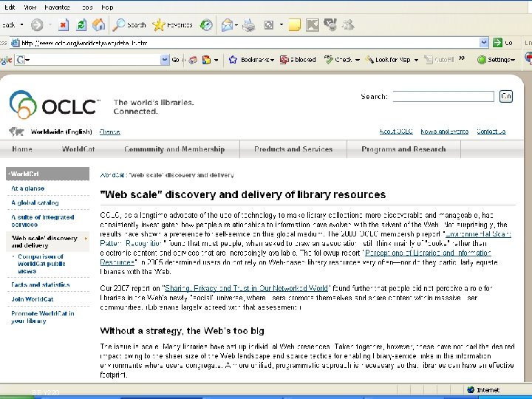This screenshot has width=532, height=399.
Task: Click the yellow note icon in toolbar
Action: coord(294,25)
